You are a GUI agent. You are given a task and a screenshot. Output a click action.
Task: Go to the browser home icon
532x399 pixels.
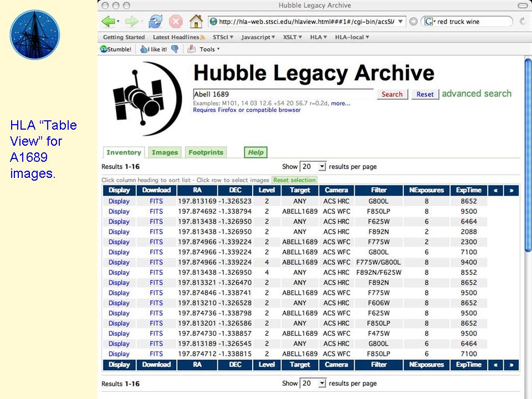pos(196,22)
